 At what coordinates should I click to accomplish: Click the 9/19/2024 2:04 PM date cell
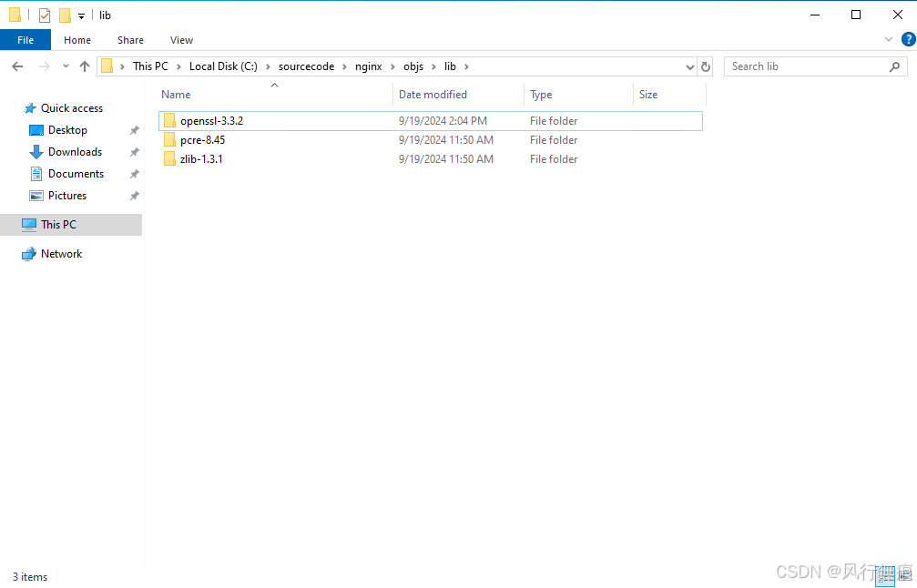[x=443, y=121]
